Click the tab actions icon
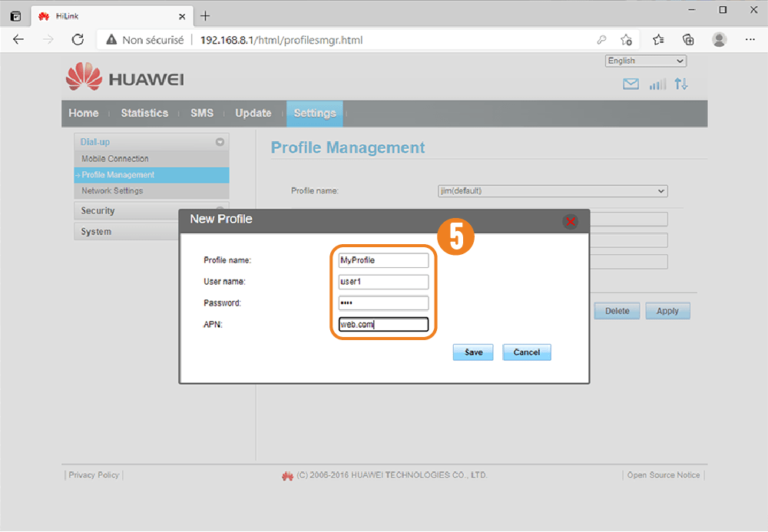This screenshot has width=768, height=532. pos(15,16)
